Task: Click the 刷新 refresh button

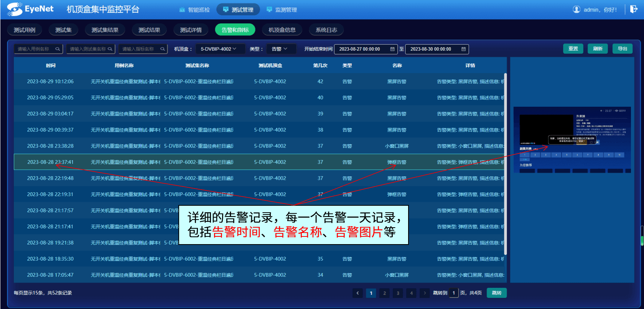Action: 598,49
